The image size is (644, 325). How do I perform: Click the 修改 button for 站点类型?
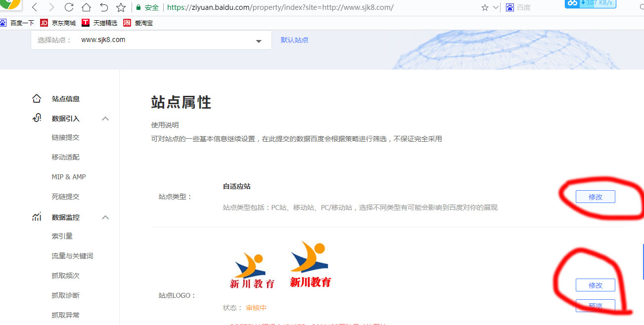pyautogui.click(x=595, y=196)
